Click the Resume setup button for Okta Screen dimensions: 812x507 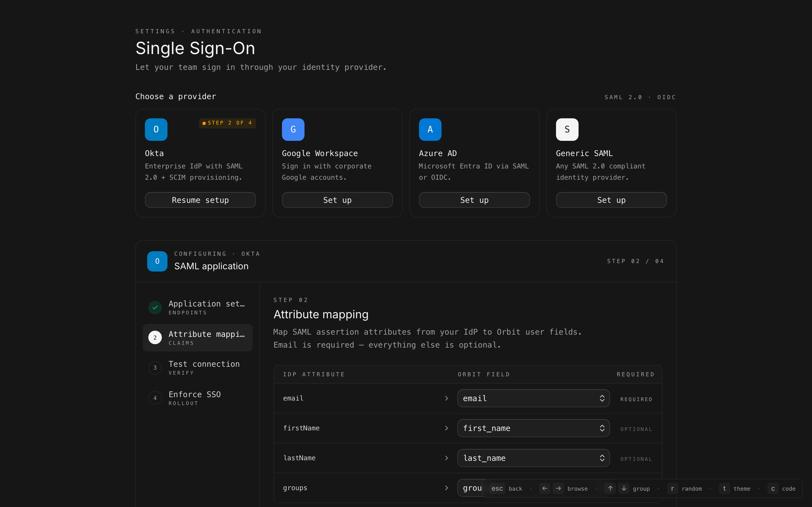pyautogui.click(x=200, y=200)
